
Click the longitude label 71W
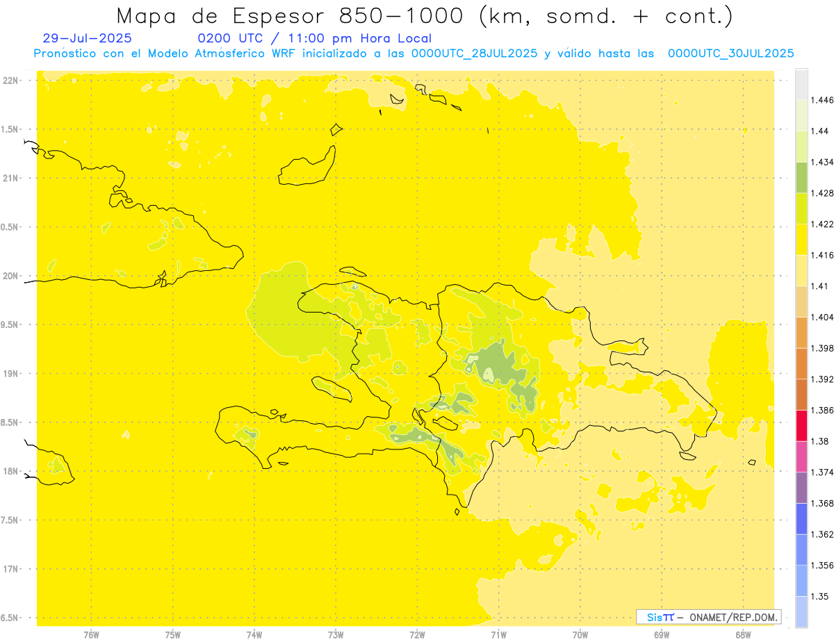[498, 635]
